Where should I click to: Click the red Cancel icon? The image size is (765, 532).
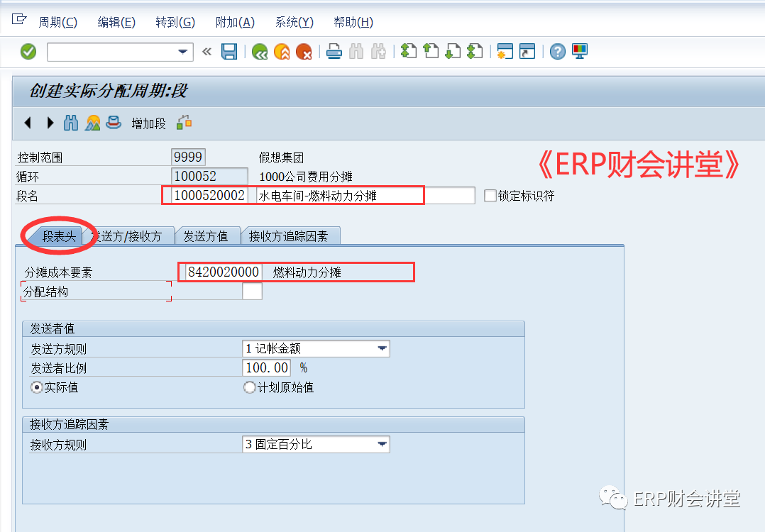point(304,51)
